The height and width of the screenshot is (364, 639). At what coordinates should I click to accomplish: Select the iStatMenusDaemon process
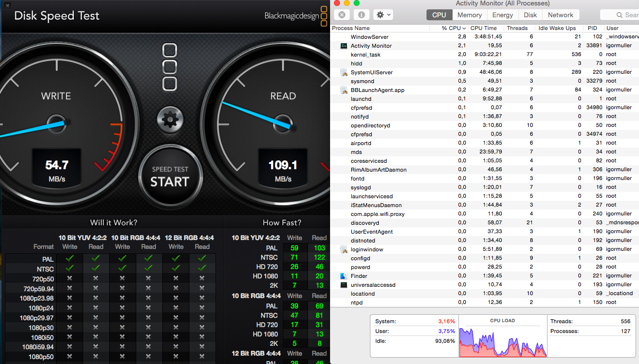pyautogui.click(x=485, y=205)
